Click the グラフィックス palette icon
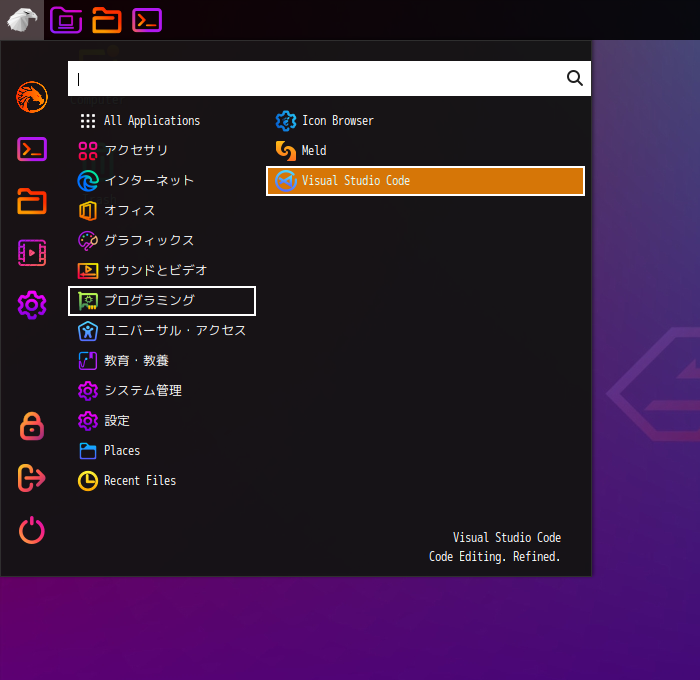700x680 pixels. point(88,241)
